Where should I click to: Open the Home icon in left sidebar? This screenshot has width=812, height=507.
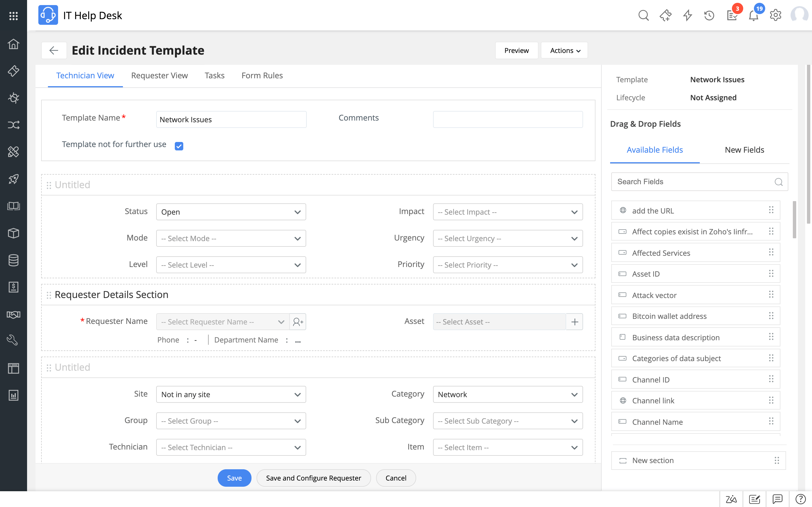tap(14, 44)
